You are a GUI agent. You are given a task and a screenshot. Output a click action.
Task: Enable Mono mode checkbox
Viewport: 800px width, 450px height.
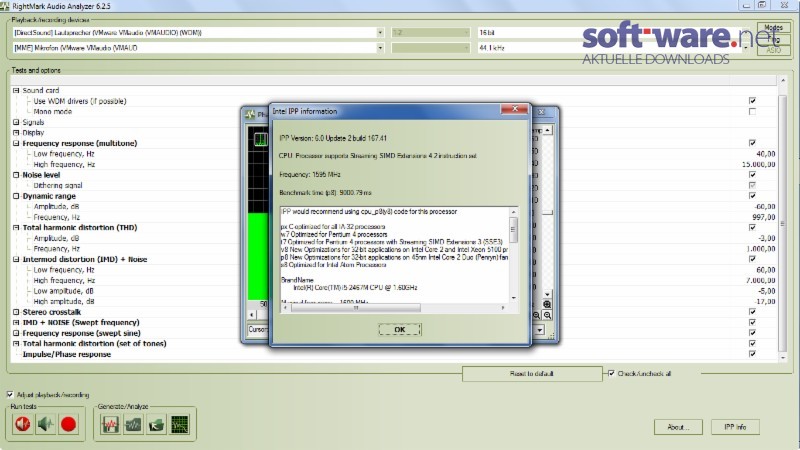point(752,111)
